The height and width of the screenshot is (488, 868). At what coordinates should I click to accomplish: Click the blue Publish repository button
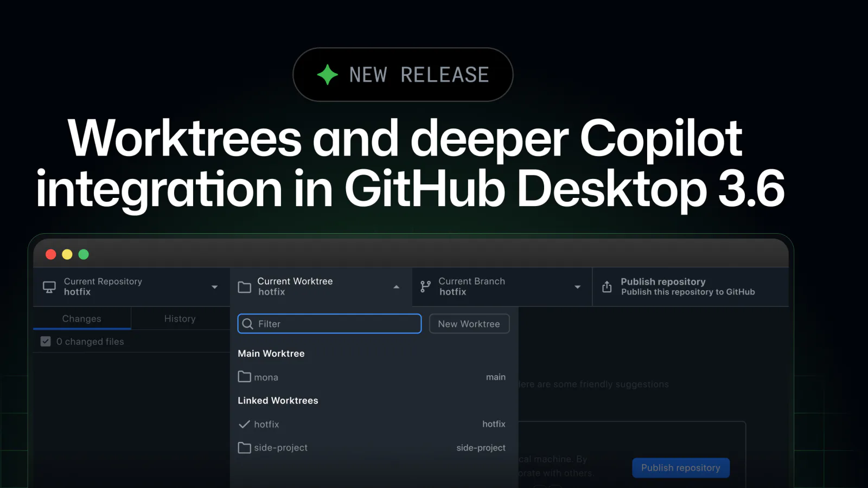(x=681, y=468)
